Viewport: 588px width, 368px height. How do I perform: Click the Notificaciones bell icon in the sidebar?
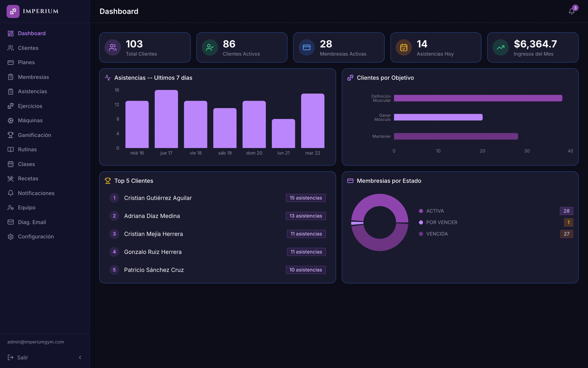click(x=10, y=193)
